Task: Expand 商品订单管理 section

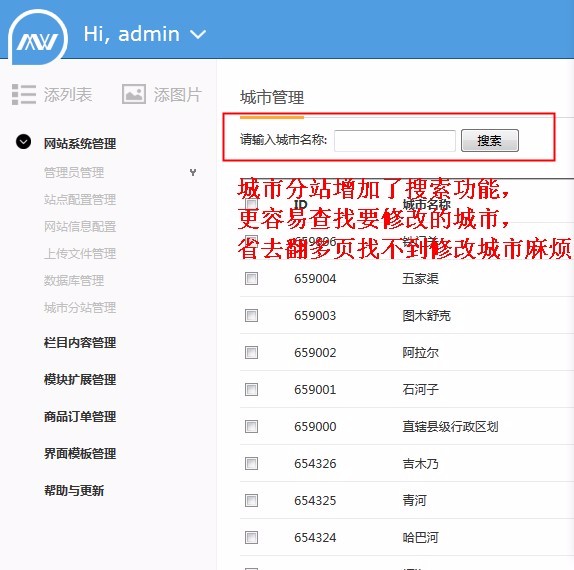Action: coord(80,417)
